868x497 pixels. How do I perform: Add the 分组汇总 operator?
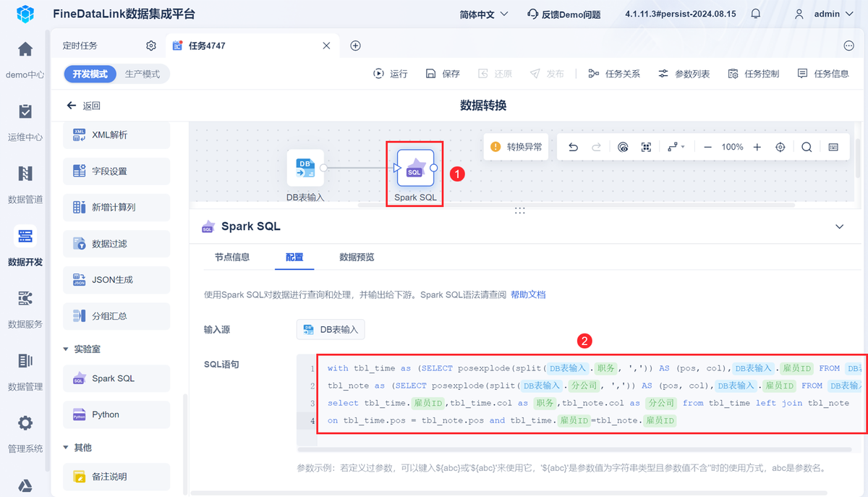click(x=116, y=316)
